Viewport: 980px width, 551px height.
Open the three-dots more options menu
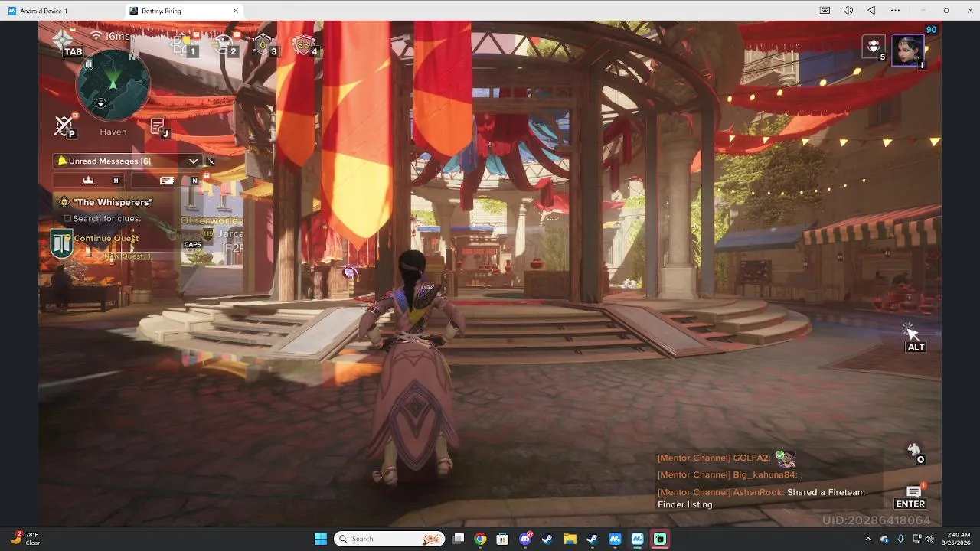[x=895, y=11]
